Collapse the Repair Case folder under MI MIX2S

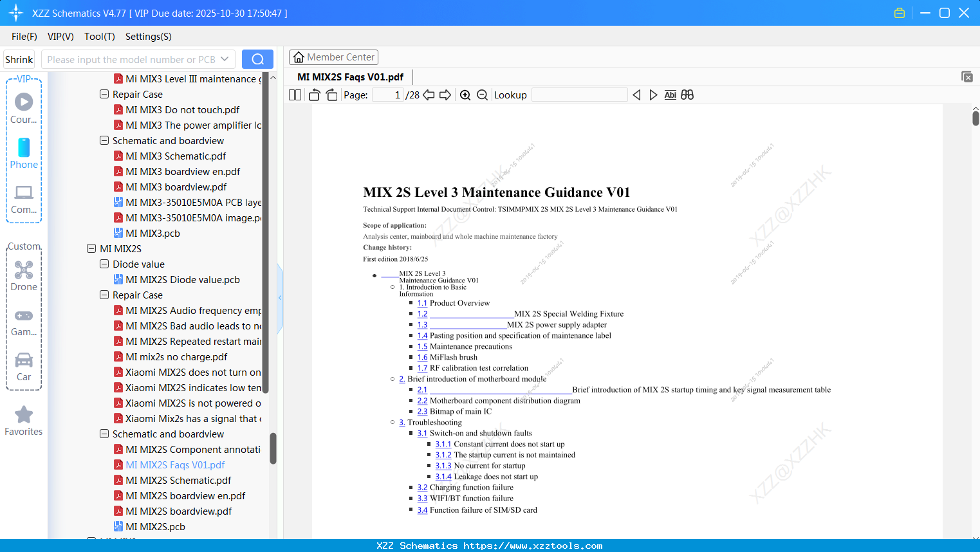[104, 295]
